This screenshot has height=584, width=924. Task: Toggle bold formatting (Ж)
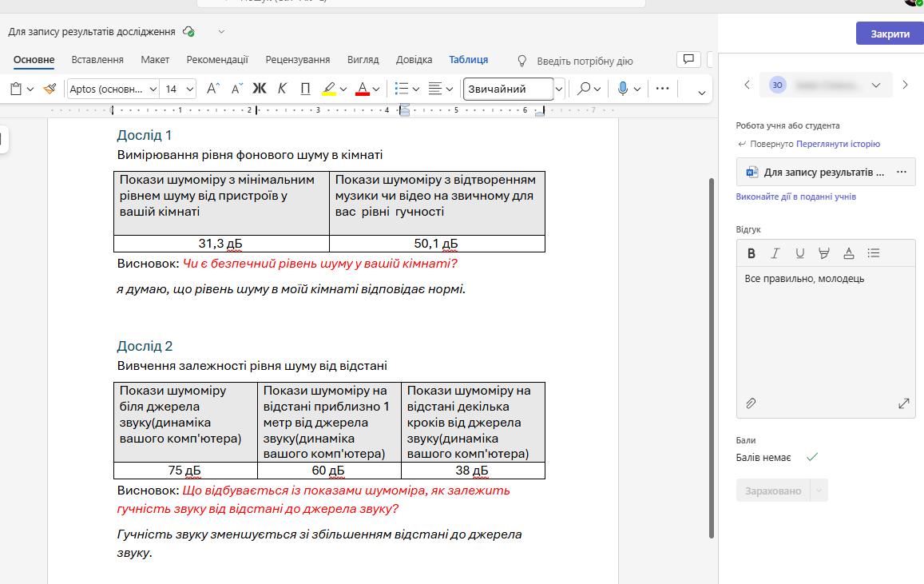tap(260, 89)
